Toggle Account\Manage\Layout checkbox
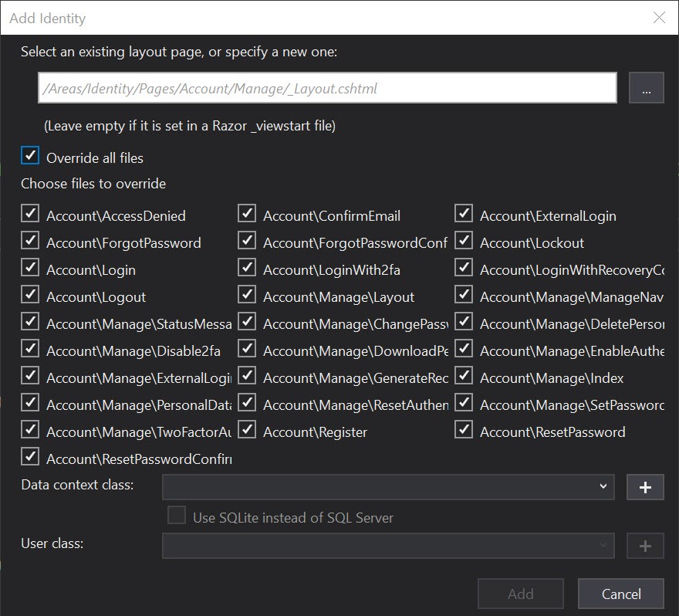The height and width of the screenshot is (616, 679). [247, 295]
